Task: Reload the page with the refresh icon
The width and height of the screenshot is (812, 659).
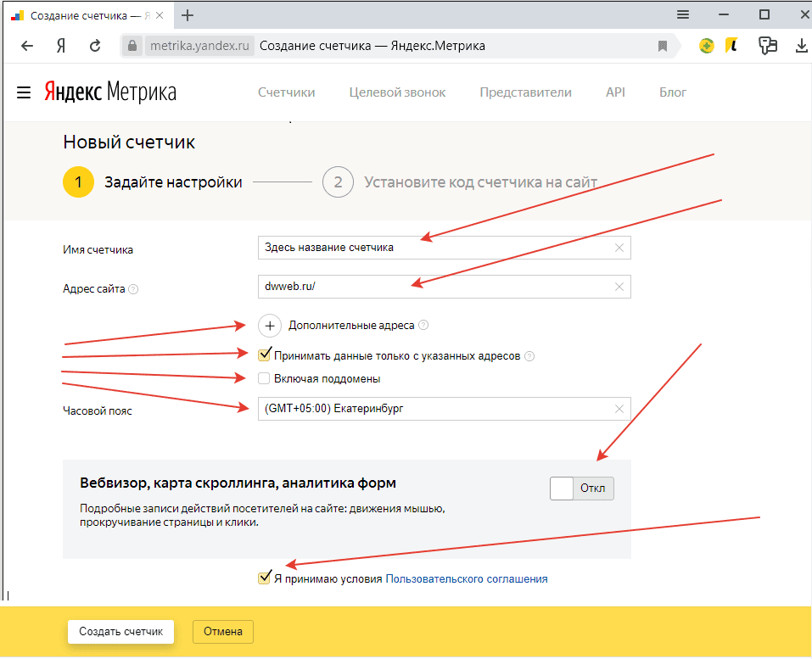Action: [95, 46]
